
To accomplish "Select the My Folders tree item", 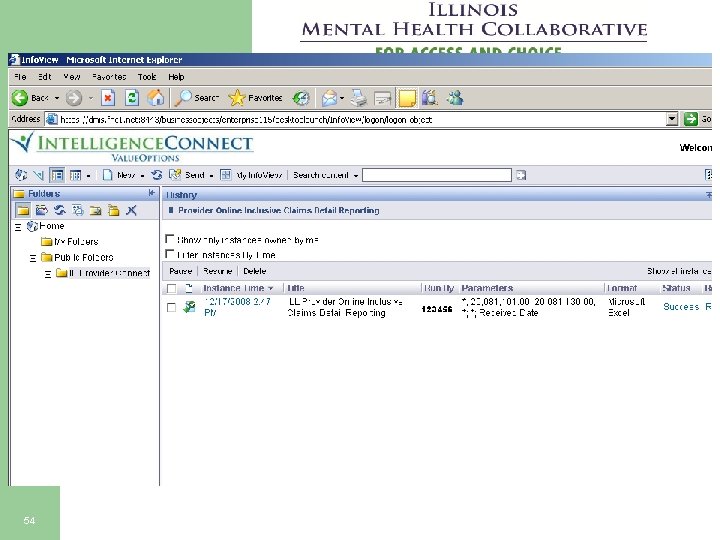I will 76,242.
